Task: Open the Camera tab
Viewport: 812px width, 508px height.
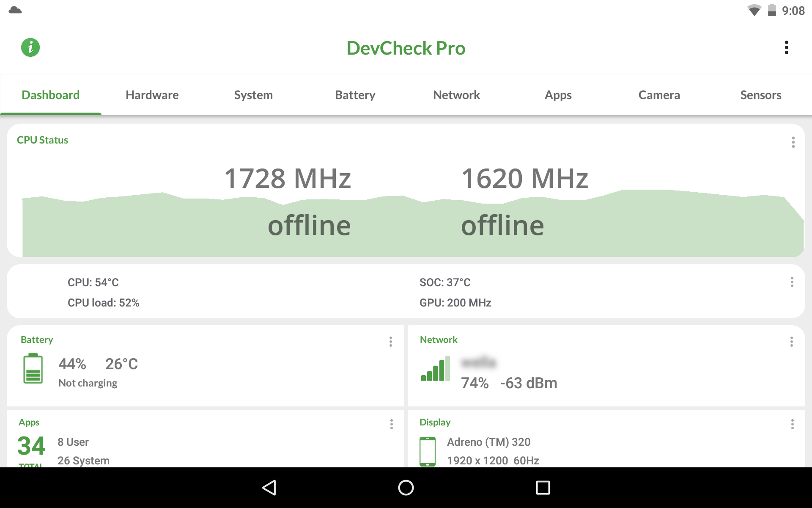Action: (x=659, y=95)
